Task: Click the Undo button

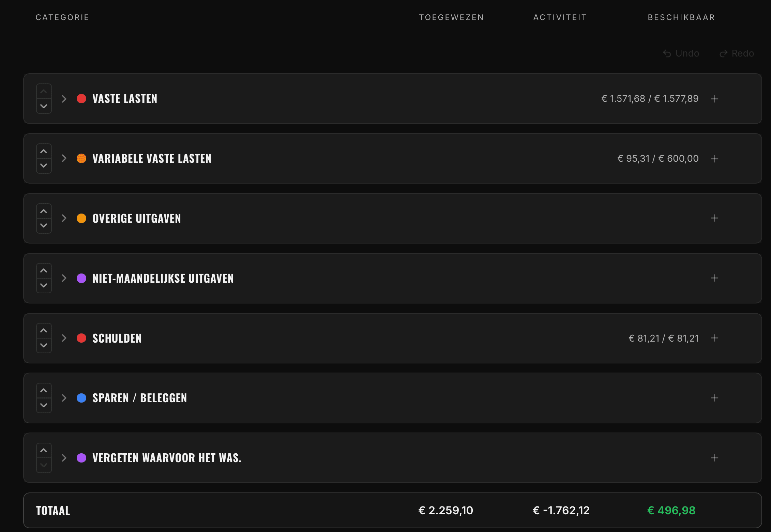Action: pyautogui.click(x=681, y=53)
